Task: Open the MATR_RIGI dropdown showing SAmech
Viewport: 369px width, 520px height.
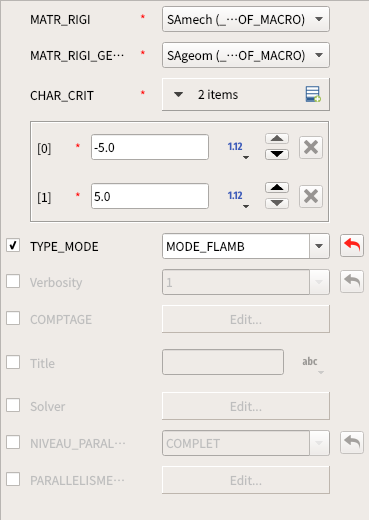Action: (246, 19)
